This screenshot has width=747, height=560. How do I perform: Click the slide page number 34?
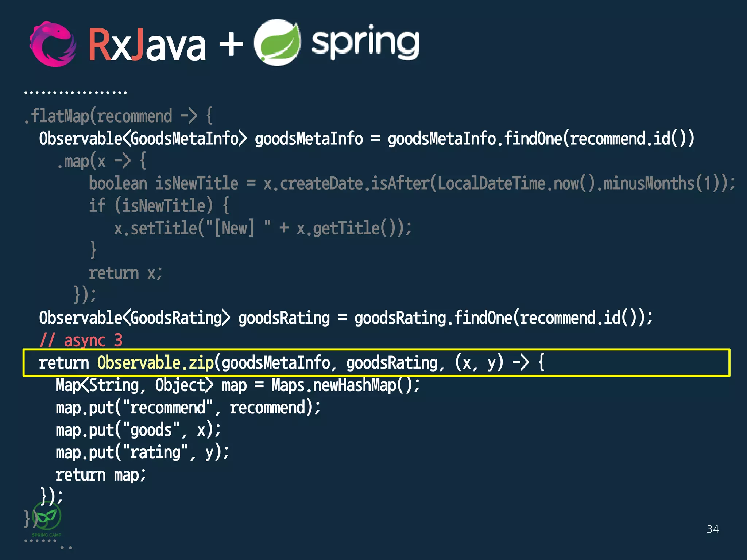pos(712,529)
